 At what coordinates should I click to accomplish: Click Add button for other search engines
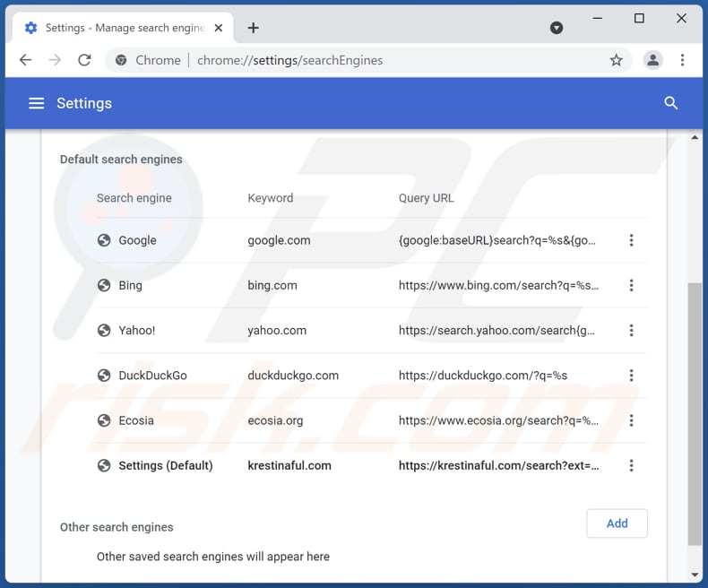(x=617, y=523)
